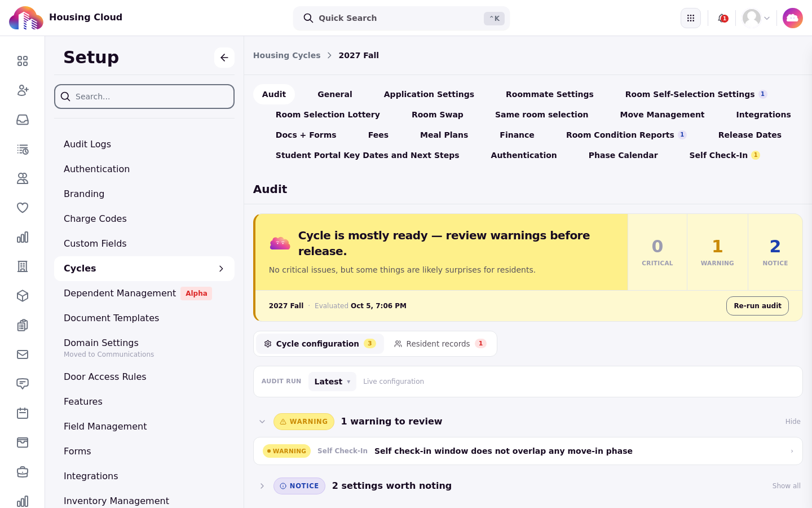Open Charge Codes in Setup menu
Screen dimensions: 812x508
point(144,219)
